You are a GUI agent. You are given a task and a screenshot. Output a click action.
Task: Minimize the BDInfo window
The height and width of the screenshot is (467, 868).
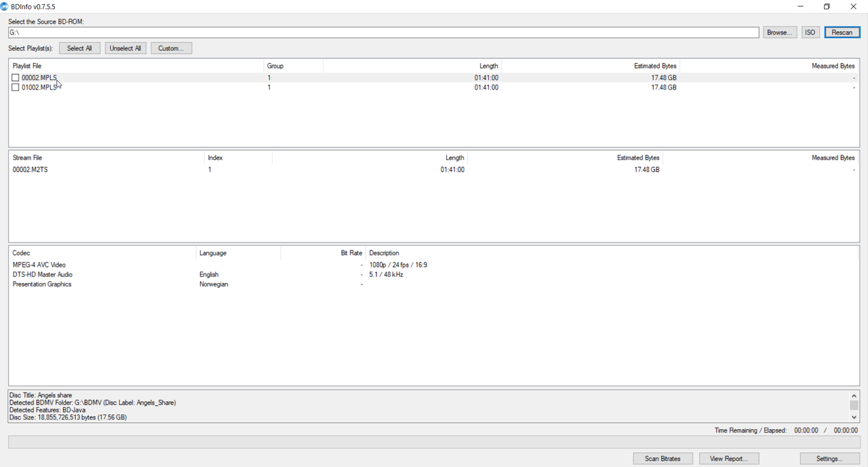[801, 6]
